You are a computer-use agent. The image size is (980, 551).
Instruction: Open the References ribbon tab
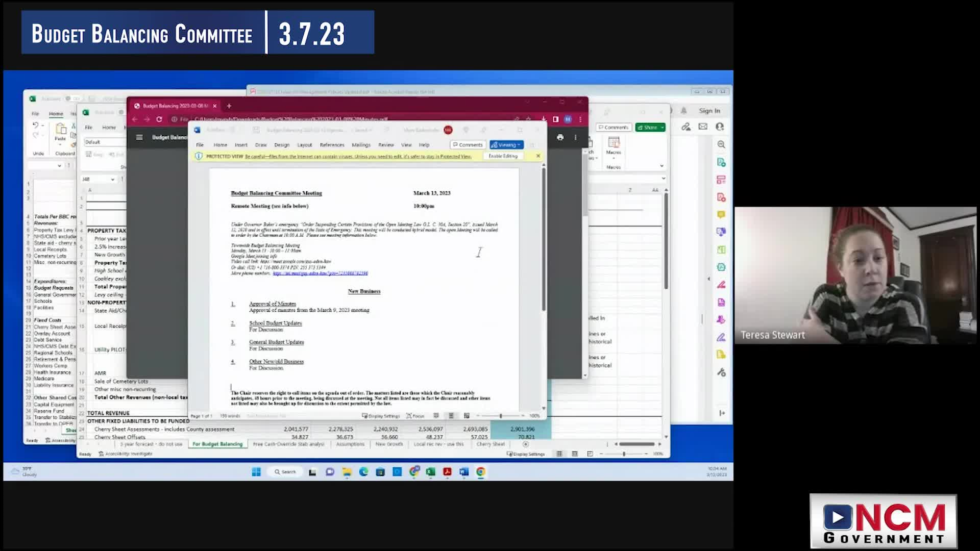(332, 145)
